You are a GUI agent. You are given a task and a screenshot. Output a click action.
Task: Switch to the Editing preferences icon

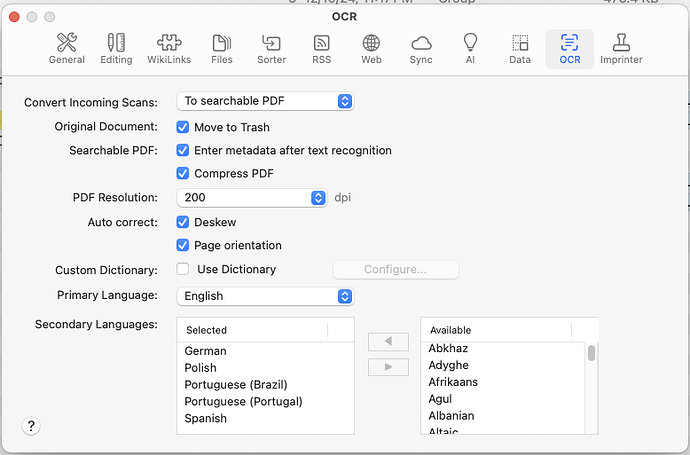point(116,48)
